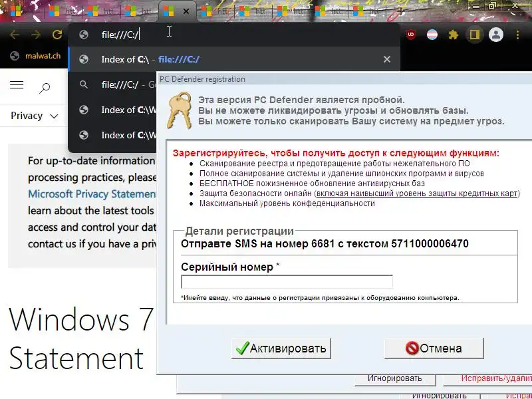This screenshot has height=399, width=532.
Task: Close the active browser tab
Action: [x=186, y=11]
